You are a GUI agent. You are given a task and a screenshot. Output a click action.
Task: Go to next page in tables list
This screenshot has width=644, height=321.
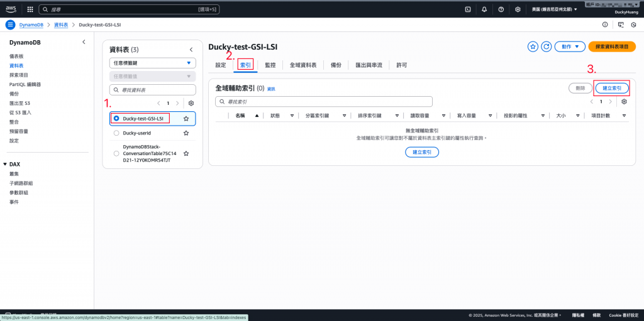click(177, 104)
